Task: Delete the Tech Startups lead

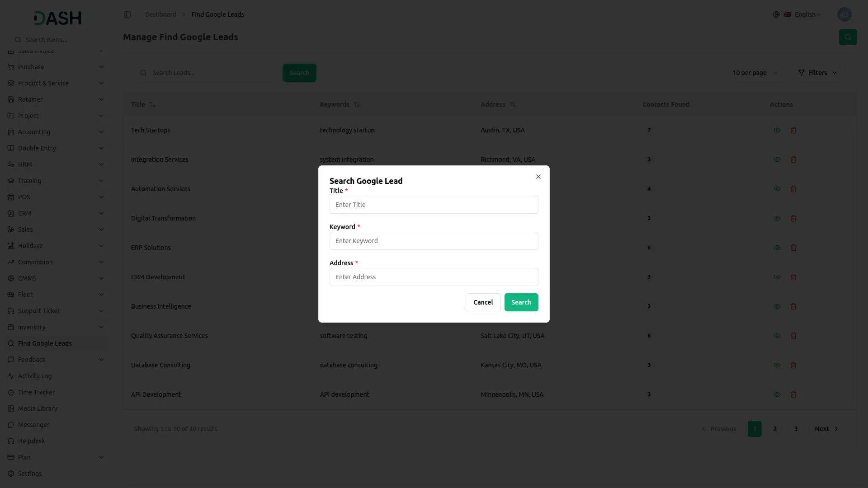Action: coord(793,130)
